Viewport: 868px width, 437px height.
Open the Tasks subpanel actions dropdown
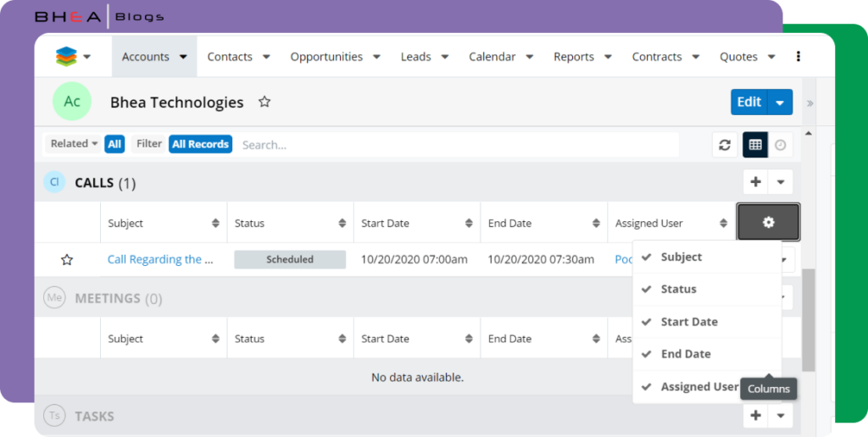(781, 416)
